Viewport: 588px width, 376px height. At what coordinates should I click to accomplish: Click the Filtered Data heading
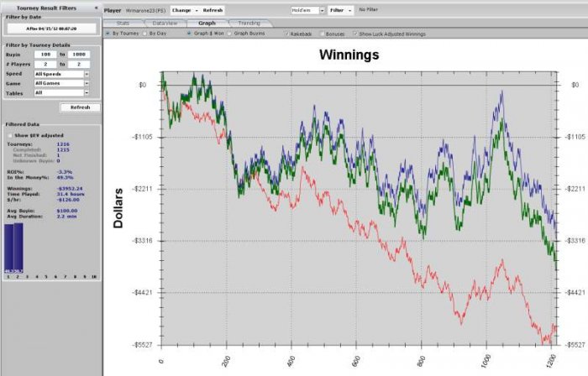(x=22, y=124)
